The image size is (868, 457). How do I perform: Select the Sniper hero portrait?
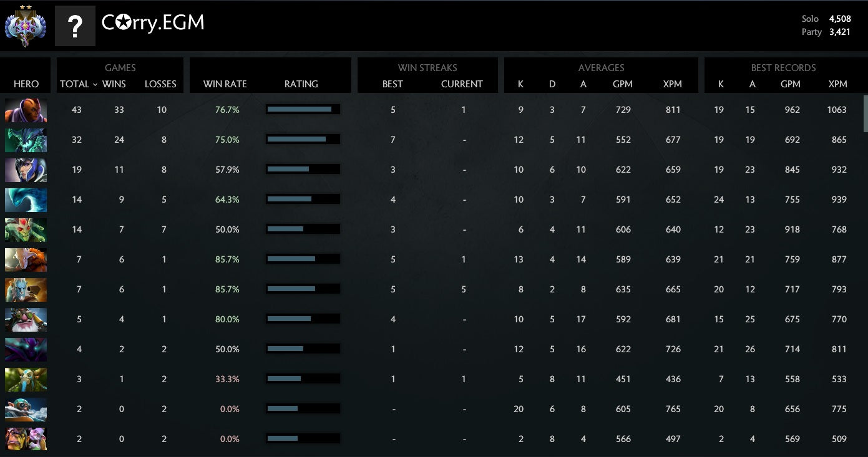point(26,320)
